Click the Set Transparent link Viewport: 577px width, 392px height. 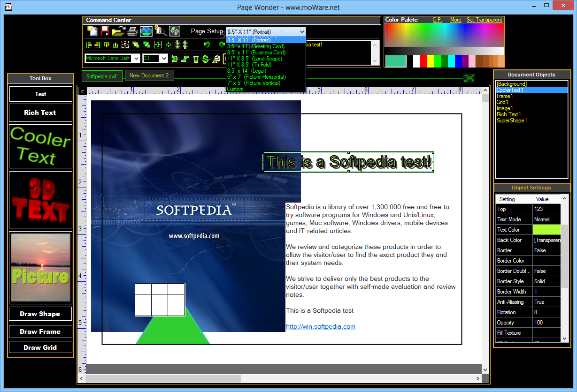coord(484,20)
